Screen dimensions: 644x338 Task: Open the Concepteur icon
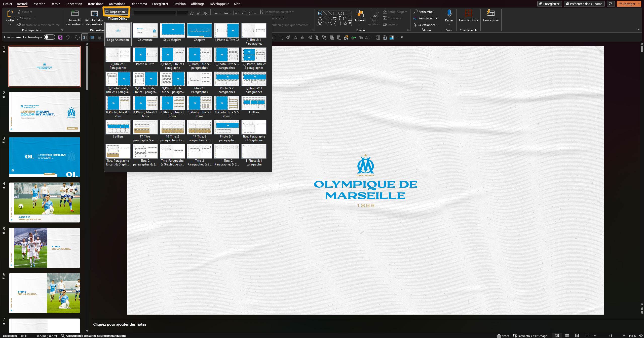[x=491, y=14]
